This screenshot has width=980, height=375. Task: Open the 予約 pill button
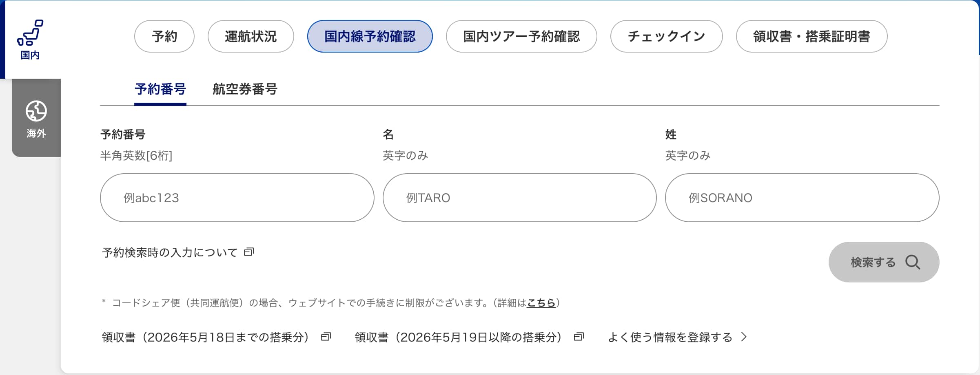(164, 36)
